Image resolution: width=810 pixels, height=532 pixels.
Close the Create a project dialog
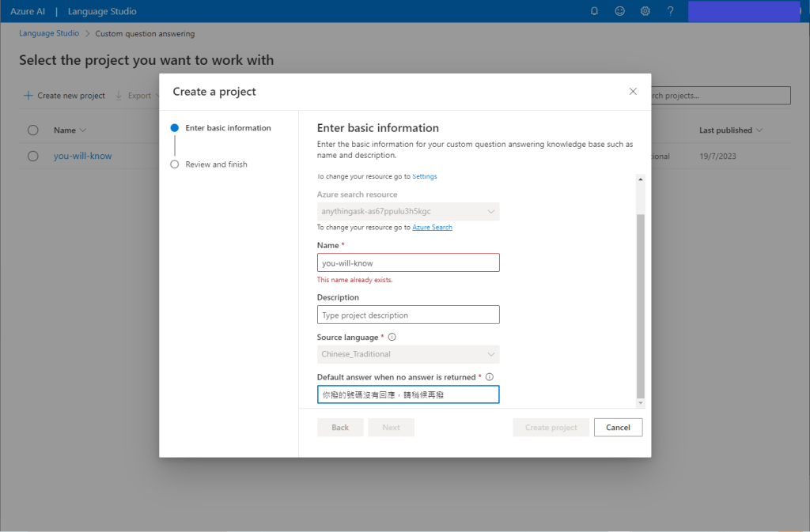(x=633, y=92)
